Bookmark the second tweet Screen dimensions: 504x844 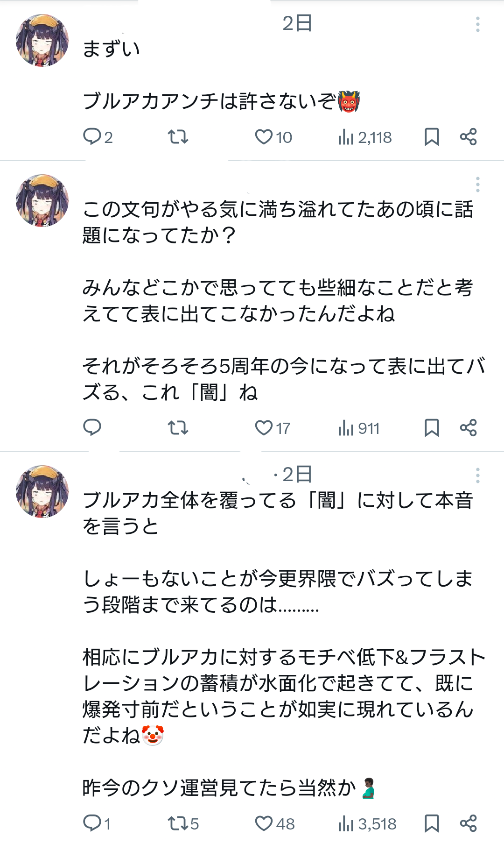[x=432, y=427]
